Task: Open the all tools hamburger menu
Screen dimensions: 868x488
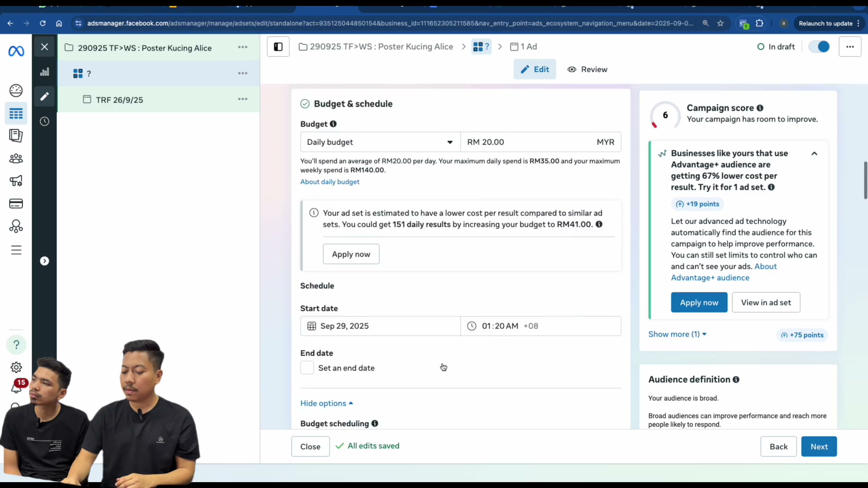Action: (x=16, y=250)
